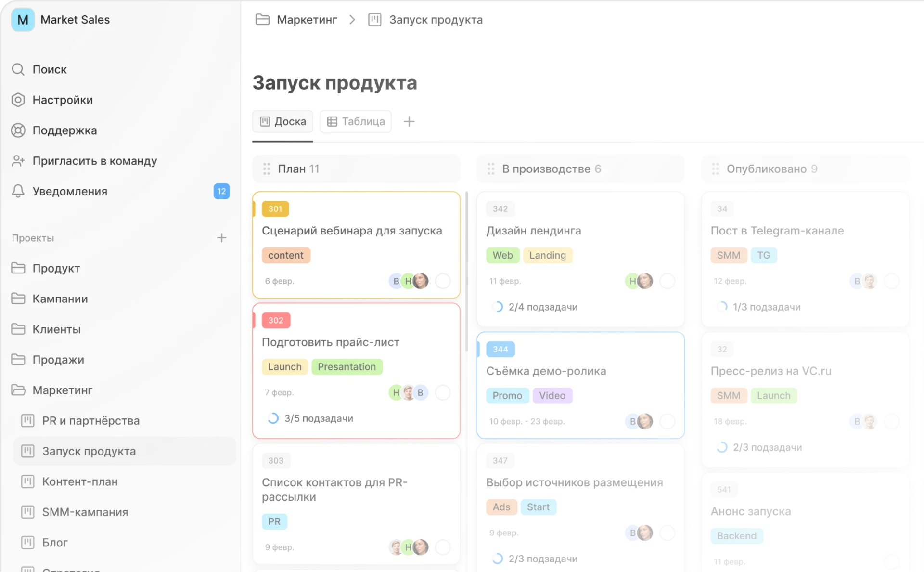The width and height of the screenshot is (924, 572).
Task: Click the content tag on card 301
Action: coord(286,255)
